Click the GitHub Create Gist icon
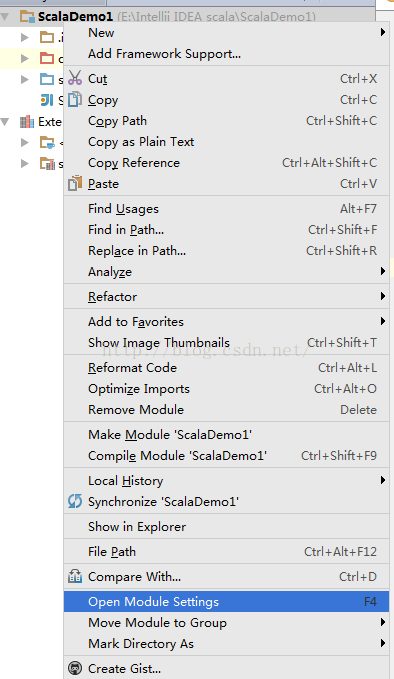394x679 pixels. (x=75, y=668)
